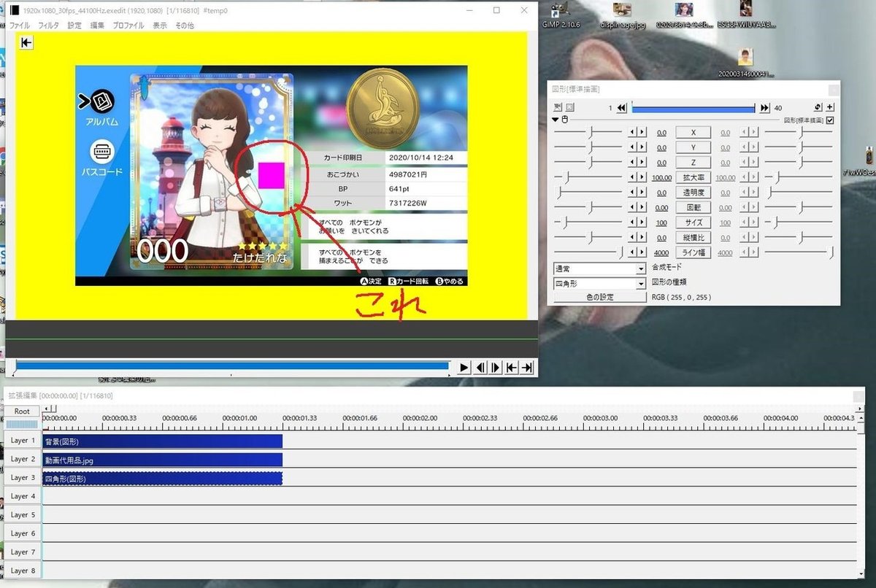
Task: Click the left 透明度 slider track
Action: click(588, 192)
